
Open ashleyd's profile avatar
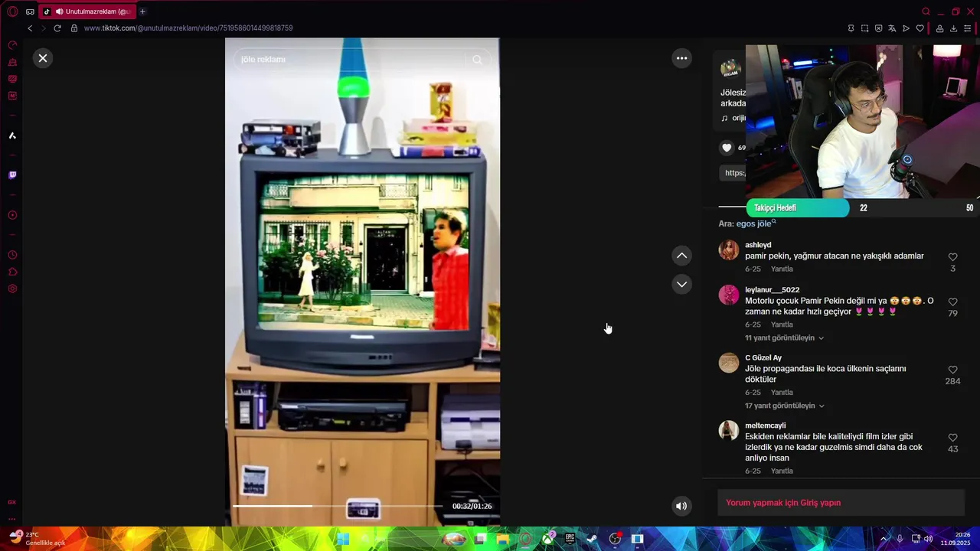(729, 250)
